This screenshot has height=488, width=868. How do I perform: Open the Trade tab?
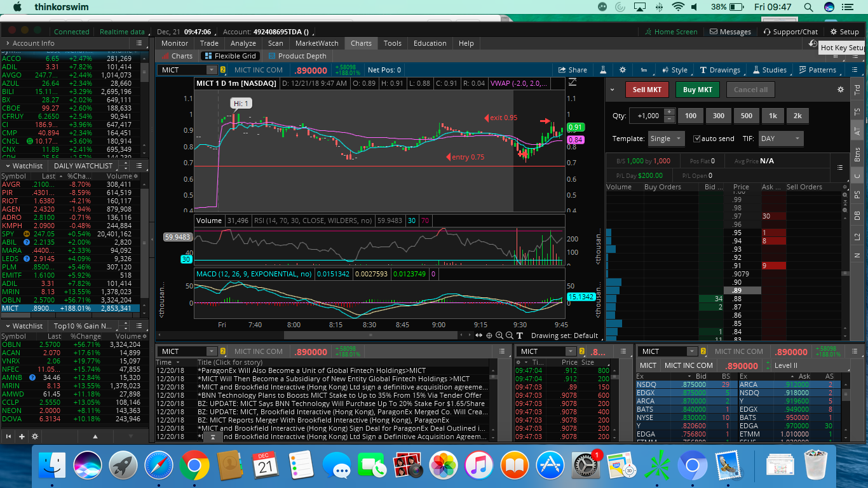click(209, 43)
